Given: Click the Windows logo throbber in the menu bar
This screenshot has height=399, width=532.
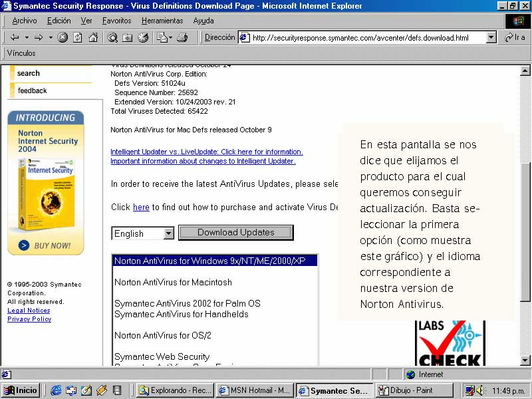Looking at the screenshot, I should coord(518,21).
